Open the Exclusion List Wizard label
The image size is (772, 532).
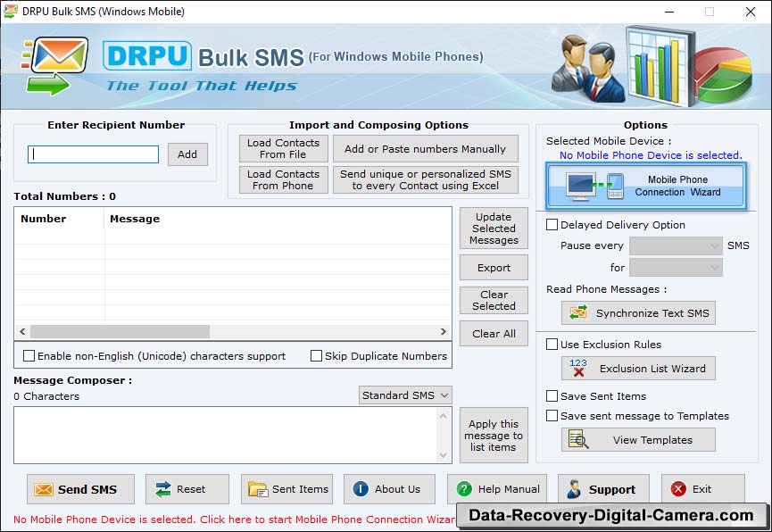652,369
